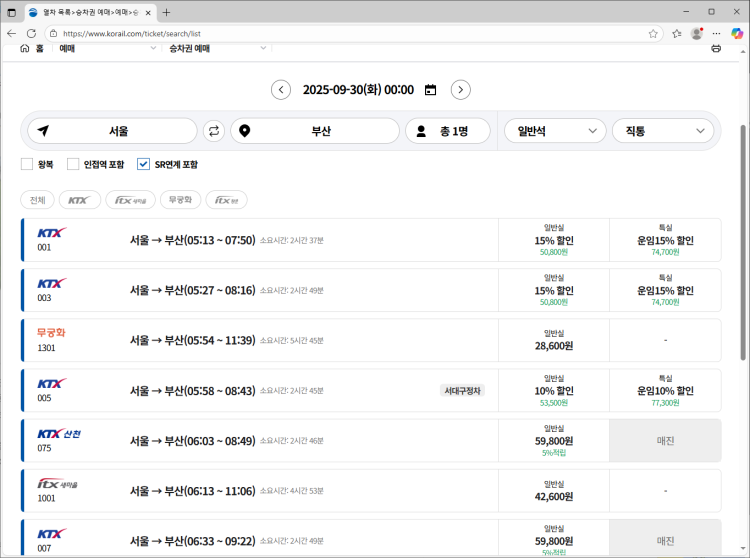Reload the page with refresh icon
Viewport: 750px width, 558px height.
32,33
